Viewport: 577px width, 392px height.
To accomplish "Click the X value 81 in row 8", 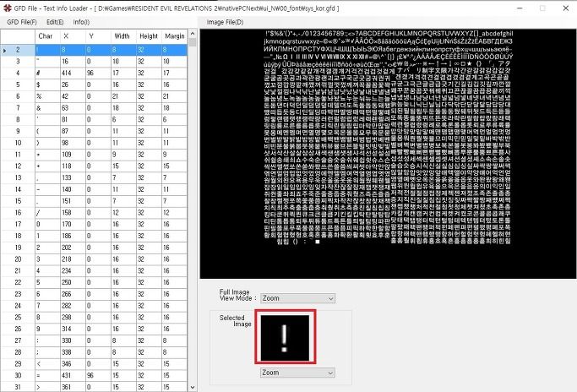I will (73, 120).
